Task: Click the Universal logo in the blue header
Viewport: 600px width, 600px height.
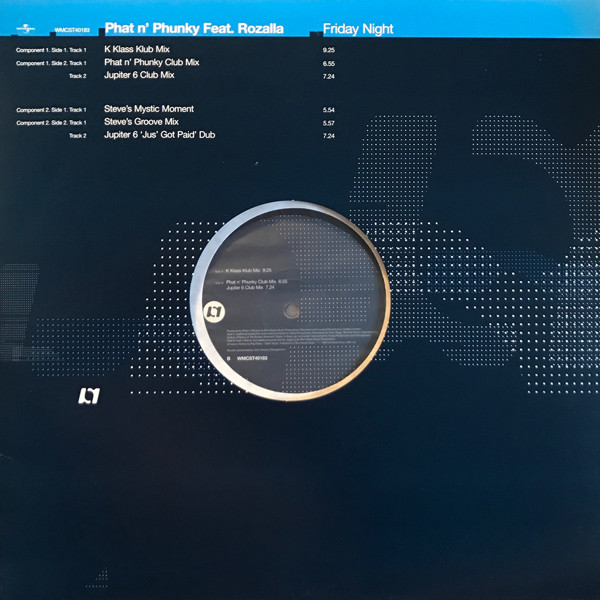Action: (x=11, y=30)
